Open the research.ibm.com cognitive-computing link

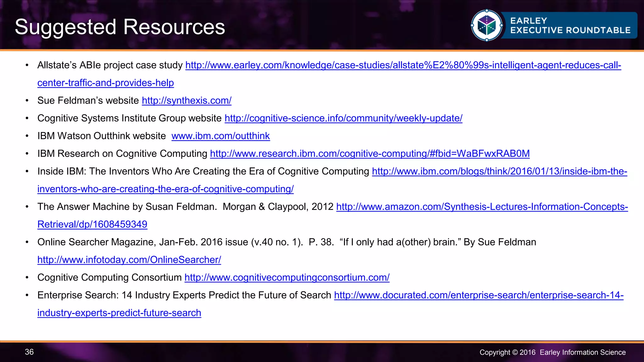[370, 153]
